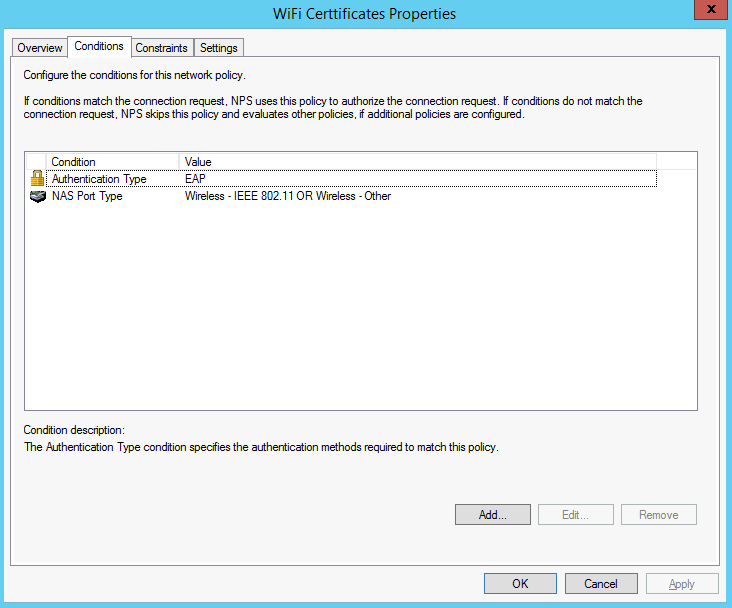Select the Conditions tab
Screen dimensions: 732x608
99,46
